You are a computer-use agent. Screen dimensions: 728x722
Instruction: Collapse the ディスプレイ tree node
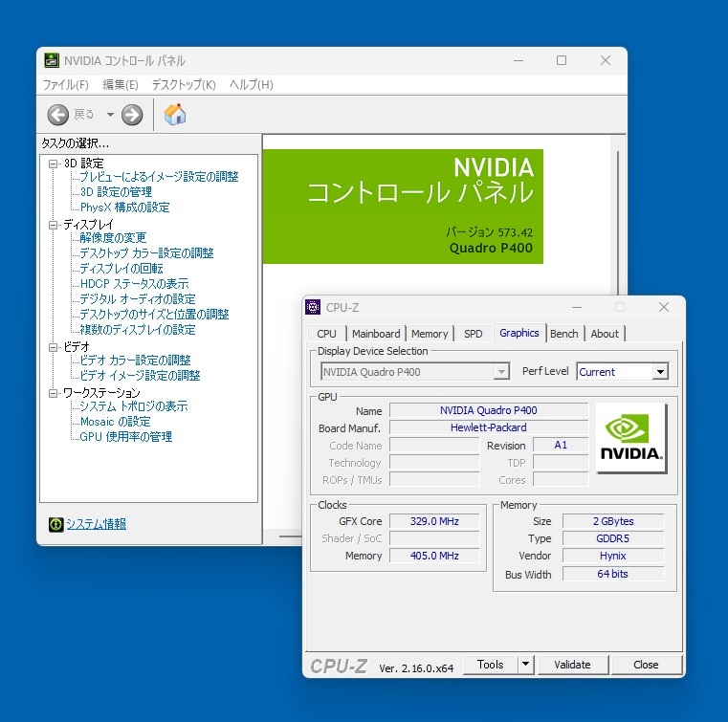click(x=54, y=225)
